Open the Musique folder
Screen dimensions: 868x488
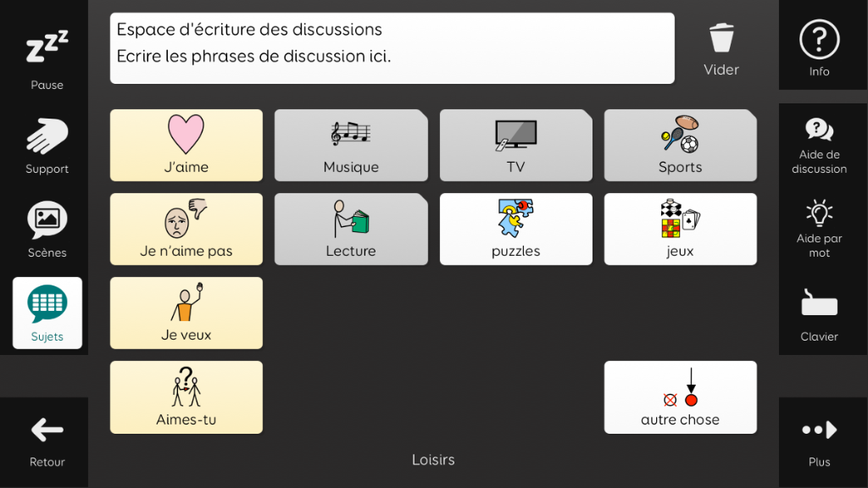[351, 145]
